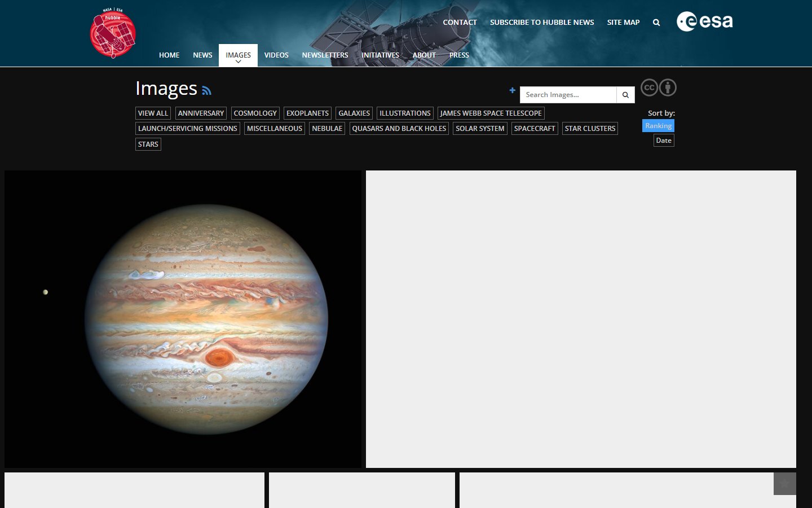Sort images by Ranking
Screen dimensions: 812x508
click(658, 126)
